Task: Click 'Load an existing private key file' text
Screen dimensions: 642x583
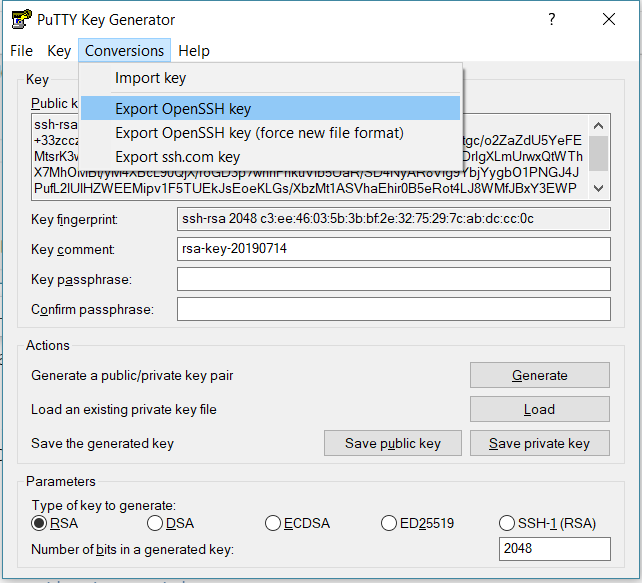Action: pyautogui.click(x=124, y=409)
